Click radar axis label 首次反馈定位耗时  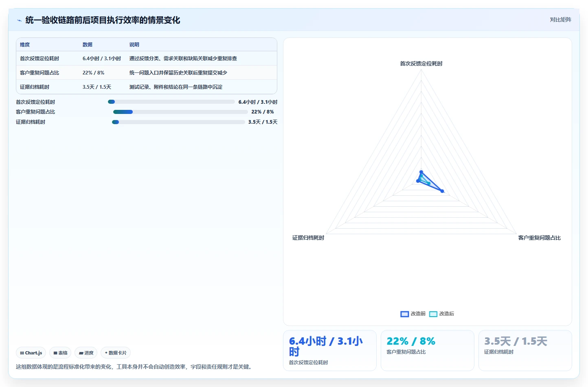click(x=421, y=63)
